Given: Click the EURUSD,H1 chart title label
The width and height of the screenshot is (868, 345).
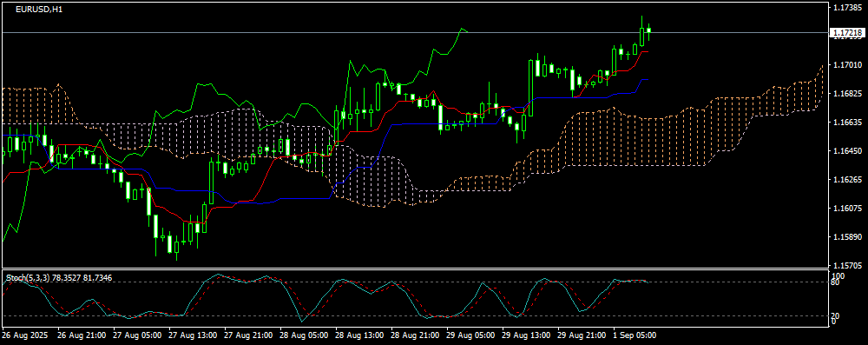Looking at the screenshot, I should pos(39,10).
